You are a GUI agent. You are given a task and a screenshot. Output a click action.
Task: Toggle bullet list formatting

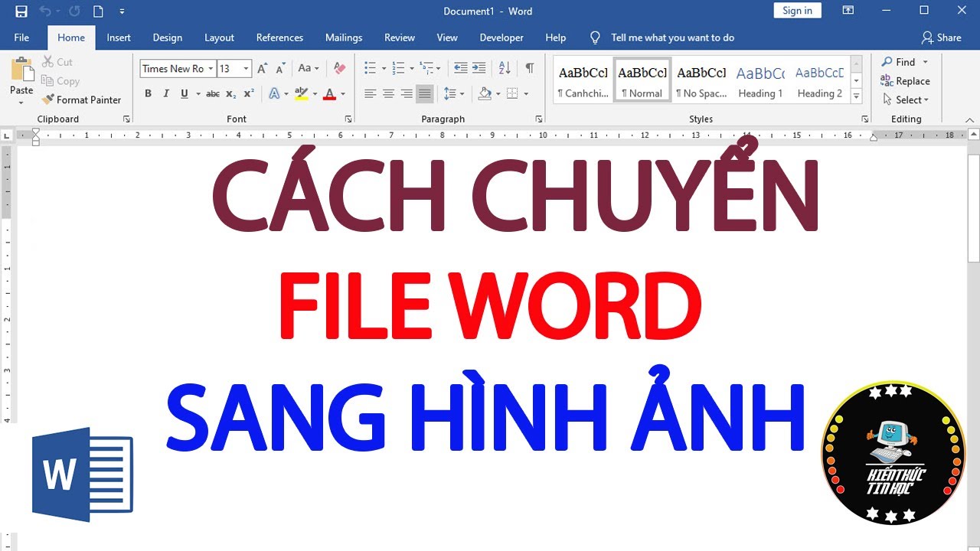pos(370,68)
